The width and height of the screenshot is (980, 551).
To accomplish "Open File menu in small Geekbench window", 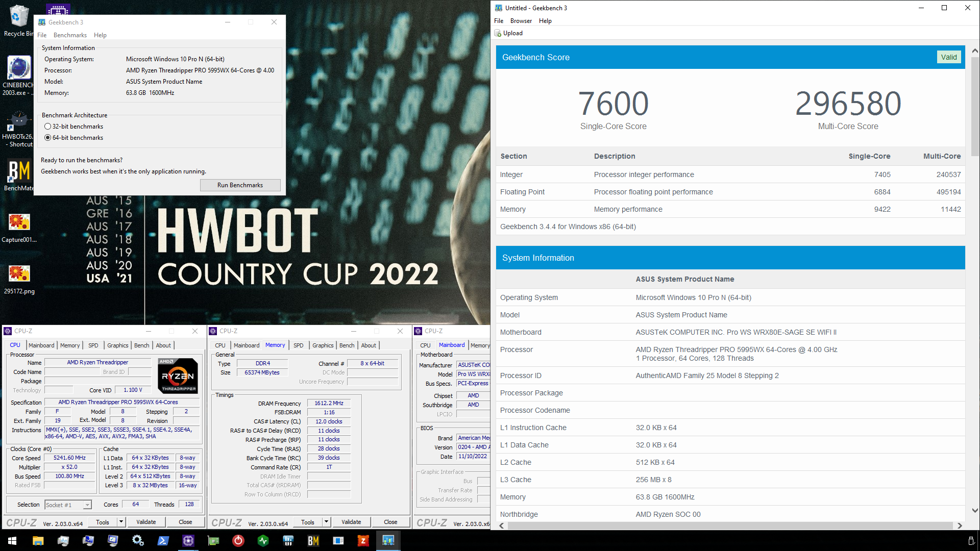I will [x=42, y=35].
